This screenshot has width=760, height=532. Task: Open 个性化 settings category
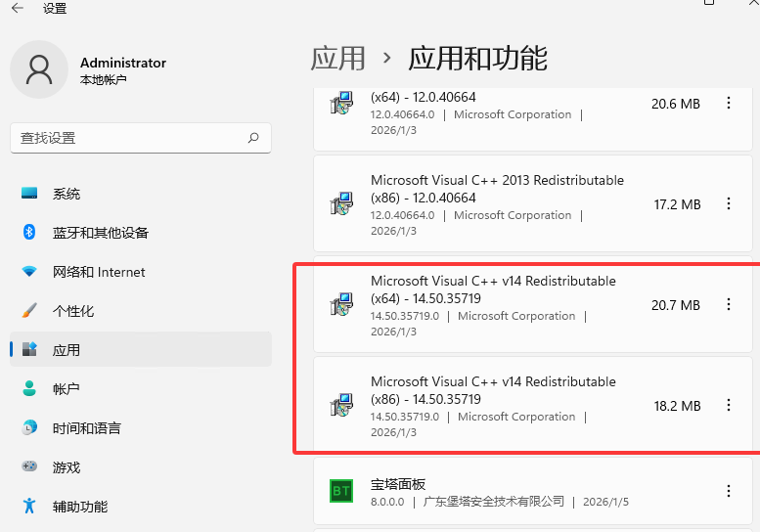coord(141,311)
